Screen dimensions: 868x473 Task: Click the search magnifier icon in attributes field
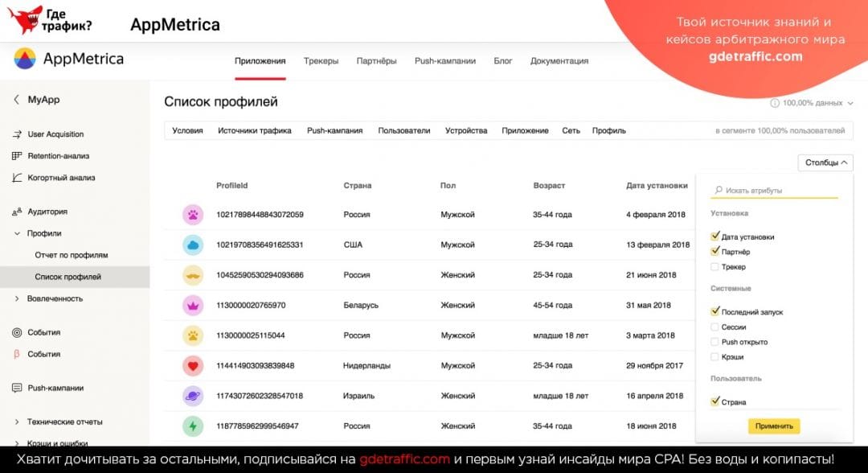[718, 190]
